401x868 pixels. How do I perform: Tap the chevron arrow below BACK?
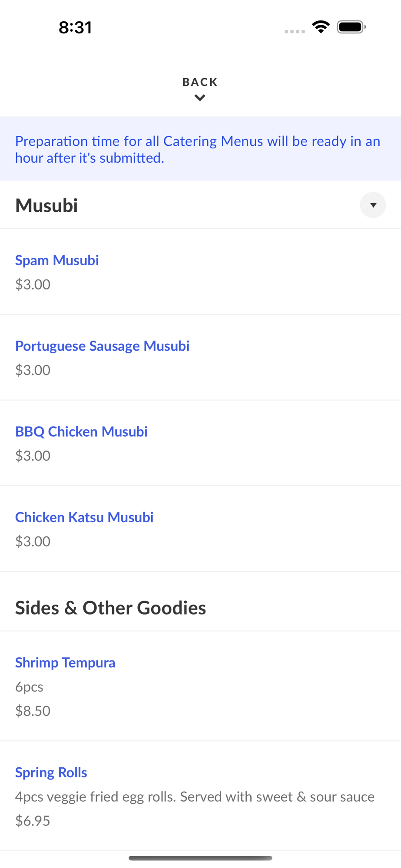coord(200,98)
